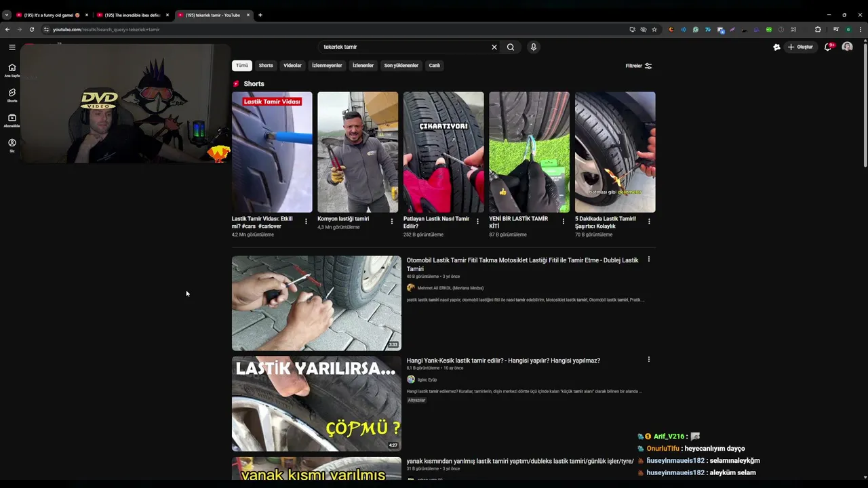868x488 pixels.
Task: Click the install-app icon in address bar
Action: click(x=633, y=29)
